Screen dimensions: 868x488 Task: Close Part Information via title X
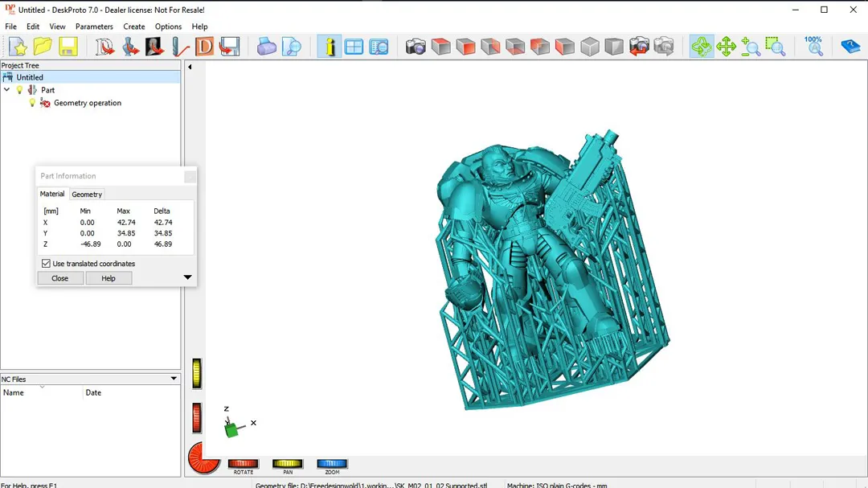point(190,176)
